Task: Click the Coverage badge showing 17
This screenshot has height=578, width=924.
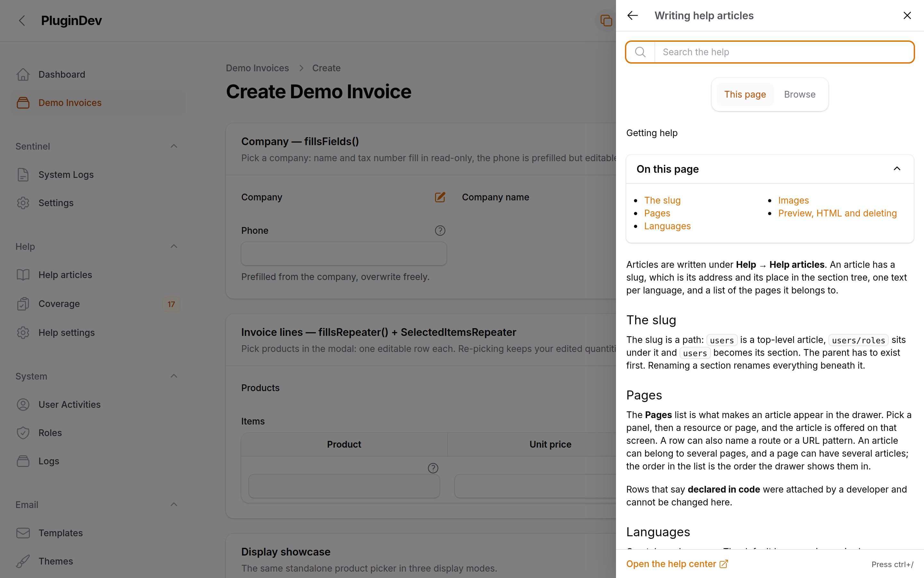Action: [171, 304]
